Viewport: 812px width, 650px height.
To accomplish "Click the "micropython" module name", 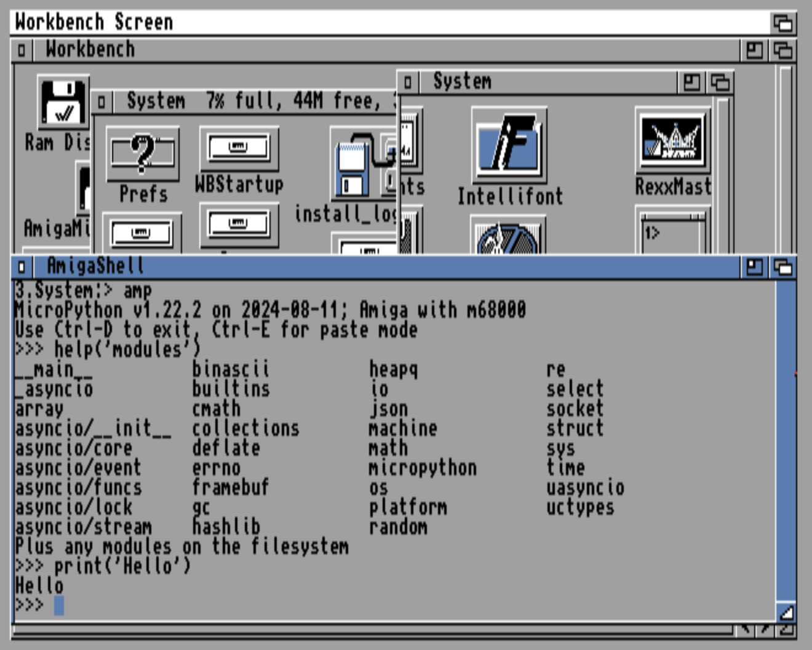I will pos(423,468).
